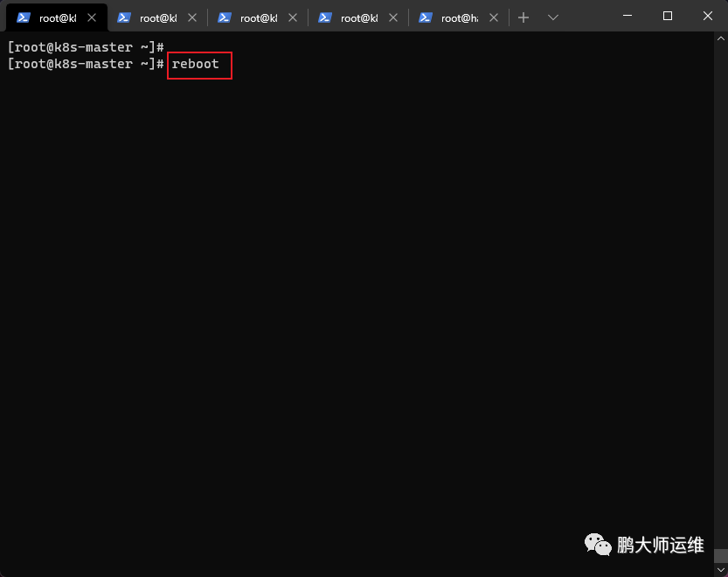Close the second terminal tab
The height and width of the screenshot is (577, 728).
point(192,17)
